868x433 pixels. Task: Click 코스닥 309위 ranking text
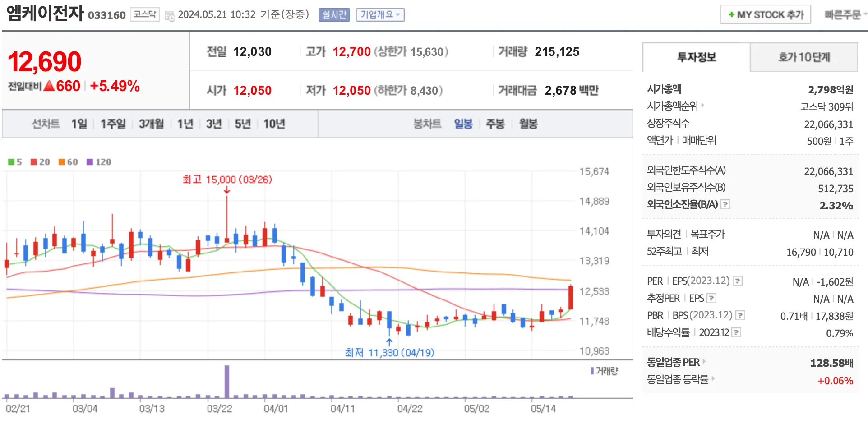[826, 107]
